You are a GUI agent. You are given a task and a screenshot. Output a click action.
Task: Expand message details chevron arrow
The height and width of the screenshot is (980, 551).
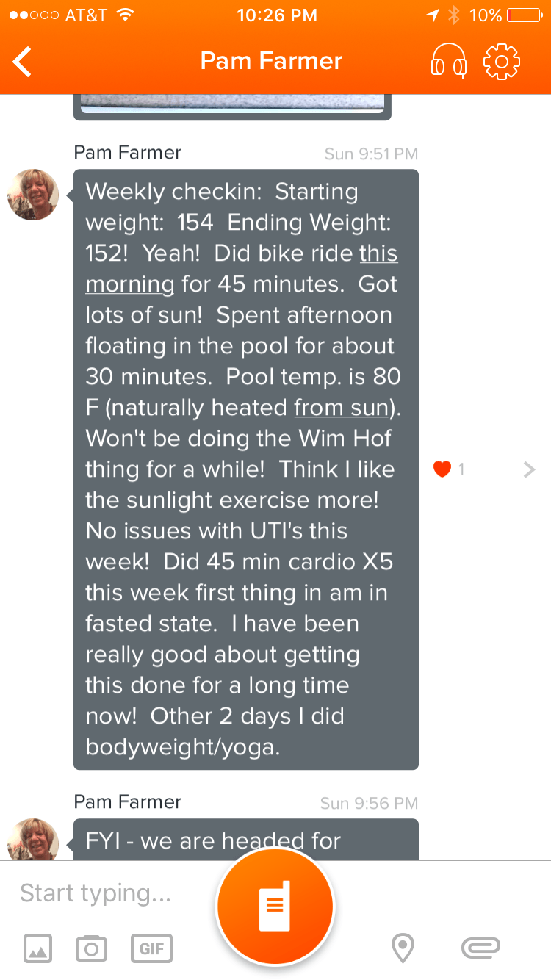[529, 469]
